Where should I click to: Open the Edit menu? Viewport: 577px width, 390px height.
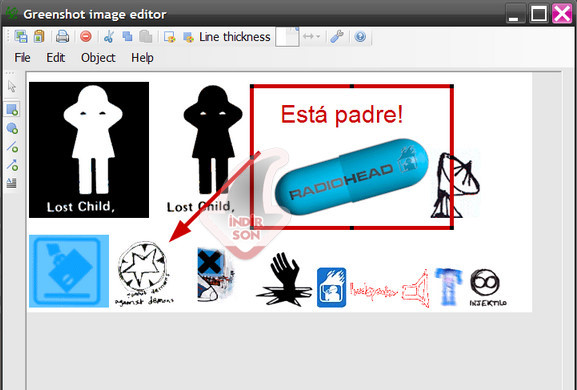click(56, 58)
